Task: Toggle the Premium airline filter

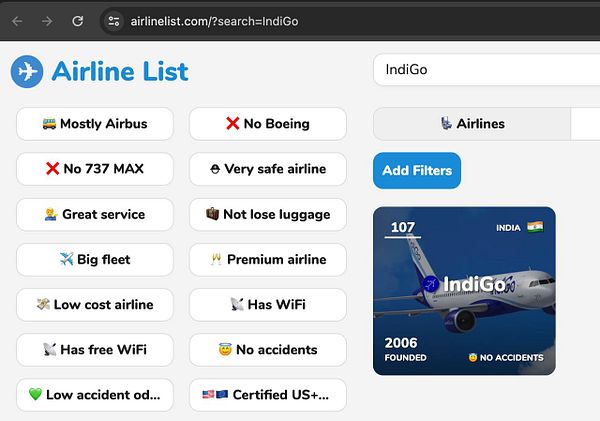Action: click(x=268, y=259)
